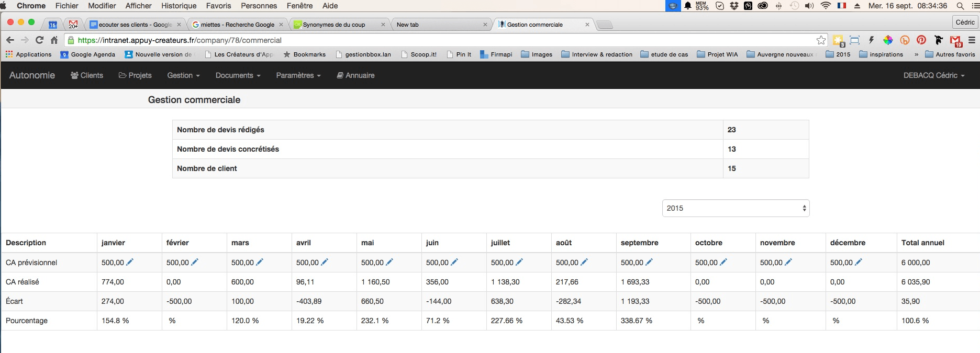Switch to the ecouter ses clients tab
The width and height of the screenshot is (980, 353).
136,25
